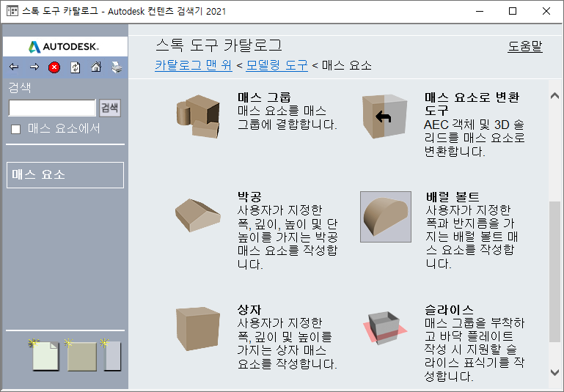Create a new tool palette icon
Viewport: 564px width, 392px height.
pyautogui.click(x=81, y=355)
